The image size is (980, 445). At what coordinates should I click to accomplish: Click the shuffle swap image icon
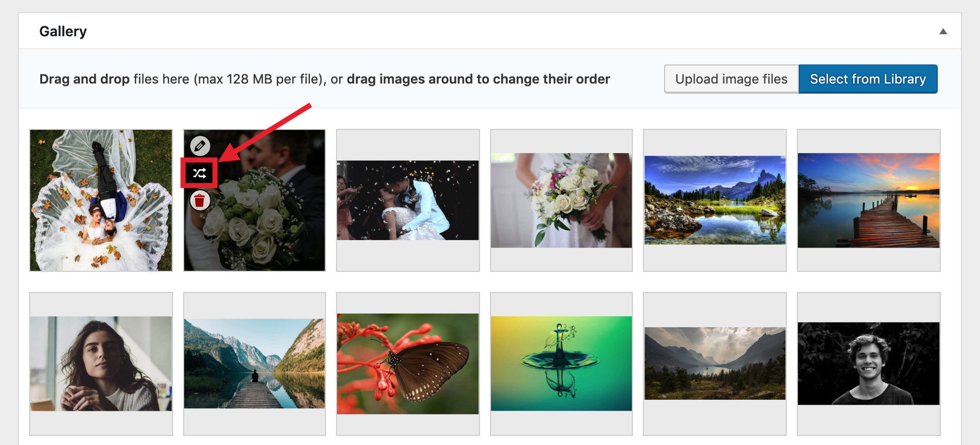[x=200, y=173]
